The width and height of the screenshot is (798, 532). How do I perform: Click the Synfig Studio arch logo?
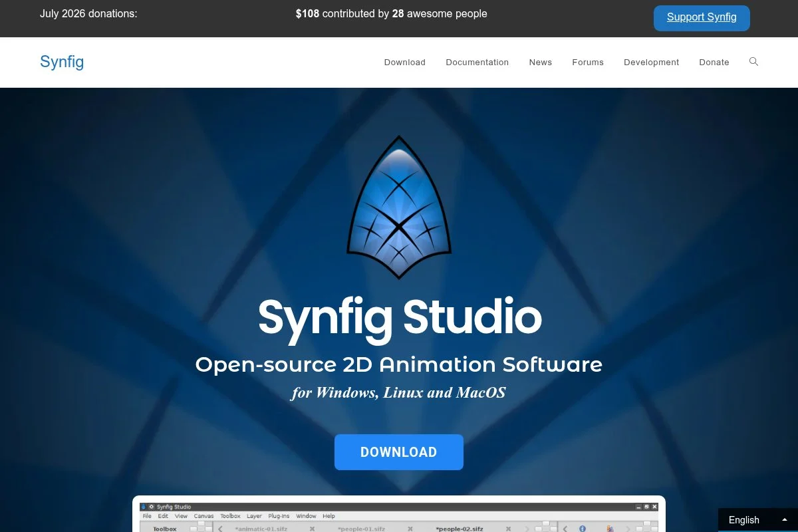point(399,207)
